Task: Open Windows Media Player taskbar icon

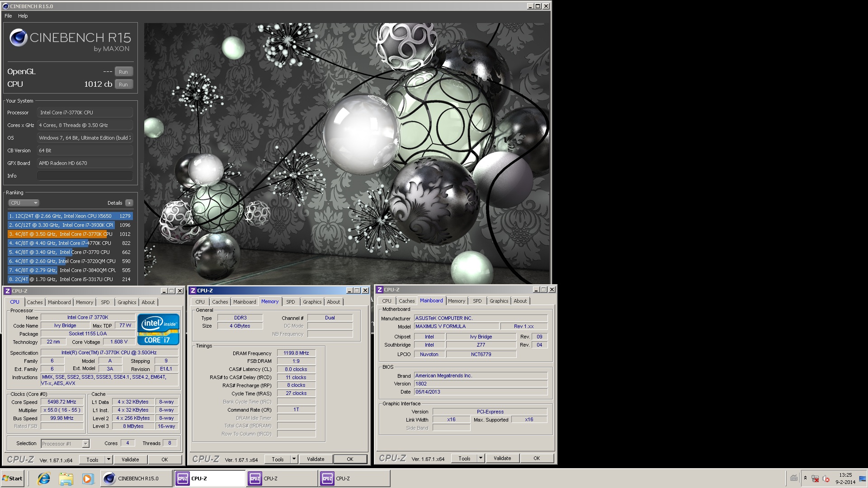Action: [x=88, y=479]
